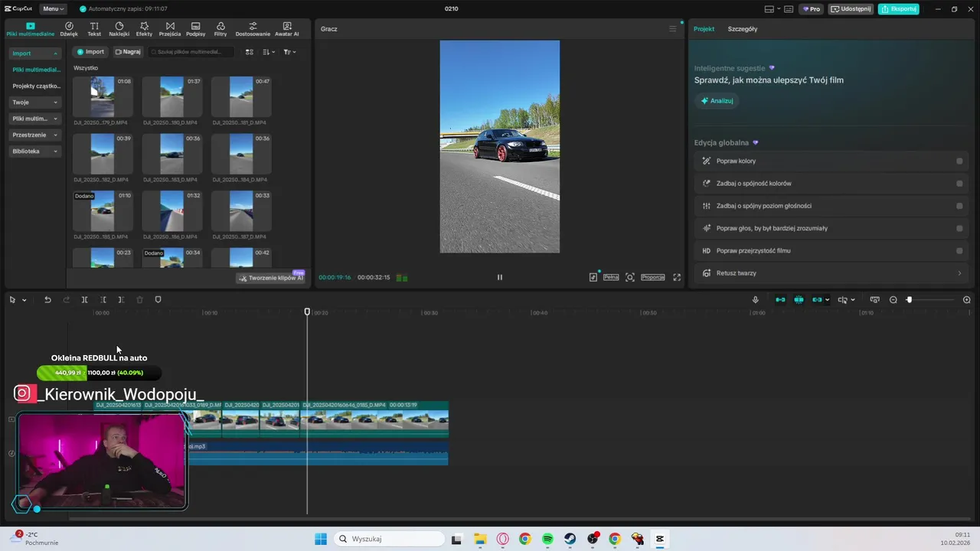Click the marker shield icon
This screenshot has height=551, width=980.
tap(158, 300)
